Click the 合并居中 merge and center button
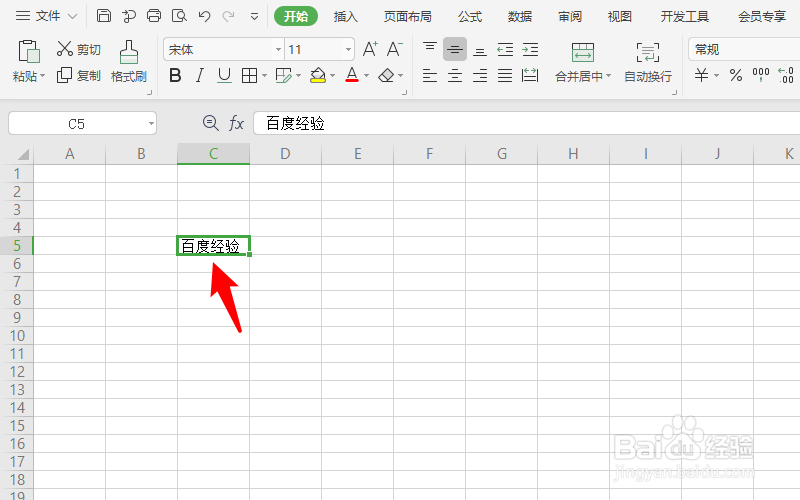The width and height of the screenshot is (800, 500). click(583, 62)
